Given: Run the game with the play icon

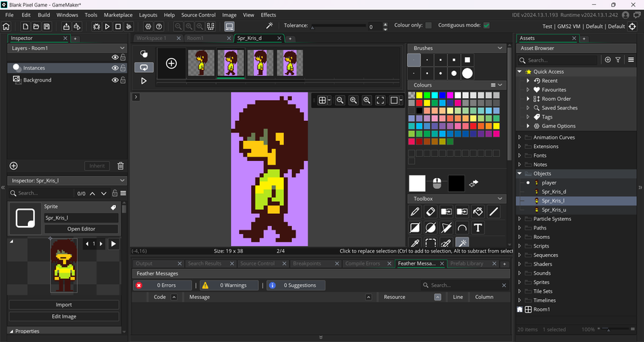Looking at the screenshot, I should pyautogui.click(x=107, y=26).
